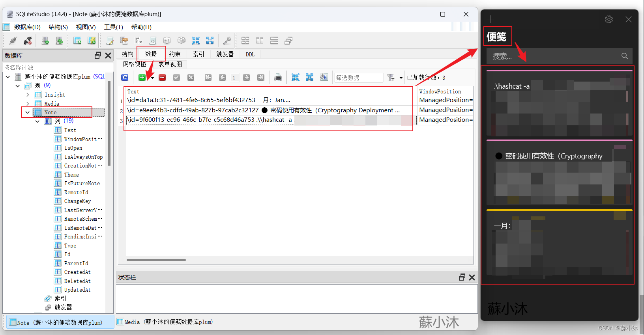
Task: Open the 帮助(H) menu
Action: [141, 27]
